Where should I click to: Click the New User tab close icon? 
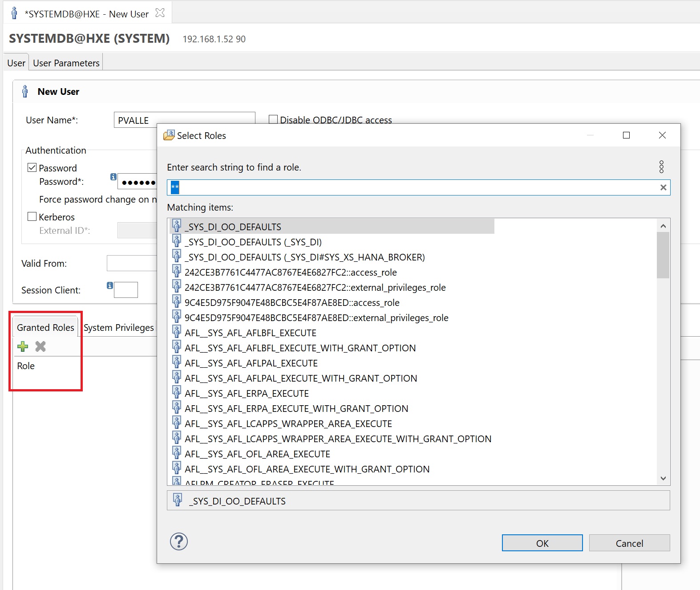click(160, 13)
